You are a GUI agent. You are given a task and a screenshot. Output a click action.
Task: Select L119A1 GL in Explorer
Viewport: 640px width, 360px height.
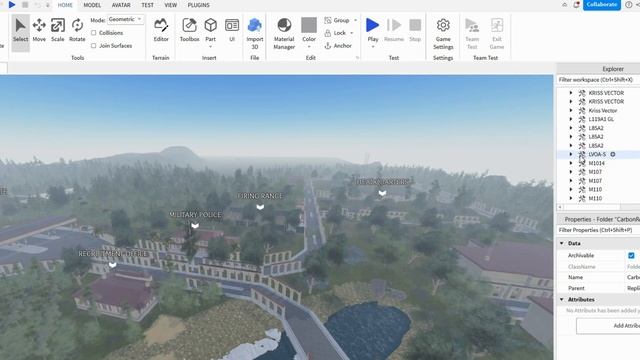[x=601, y=119]
